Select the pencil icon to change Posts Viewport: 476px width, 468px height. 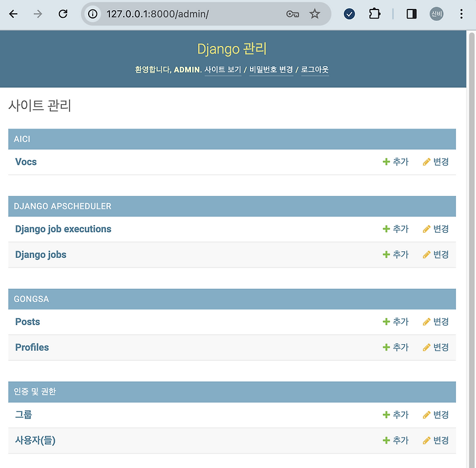[427, 322]
